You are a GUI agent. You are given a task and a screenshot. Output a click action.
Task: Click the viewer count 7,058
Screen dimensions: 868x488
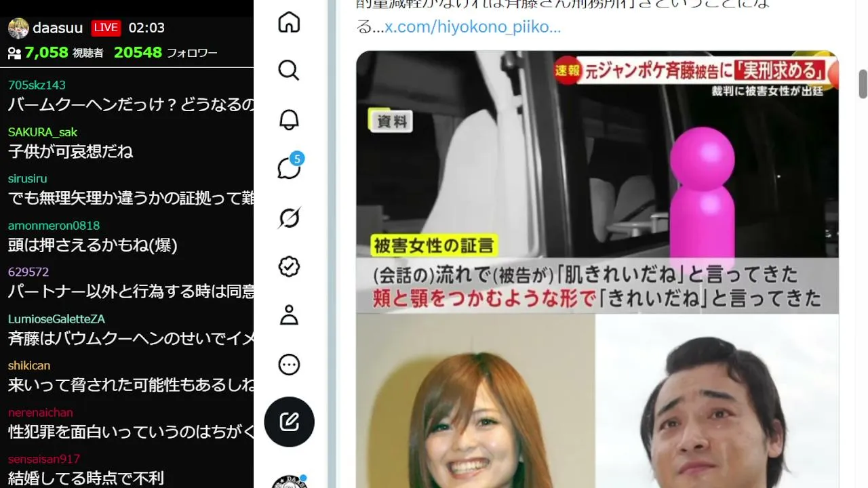pyautogui.click(x=47, y=53)
